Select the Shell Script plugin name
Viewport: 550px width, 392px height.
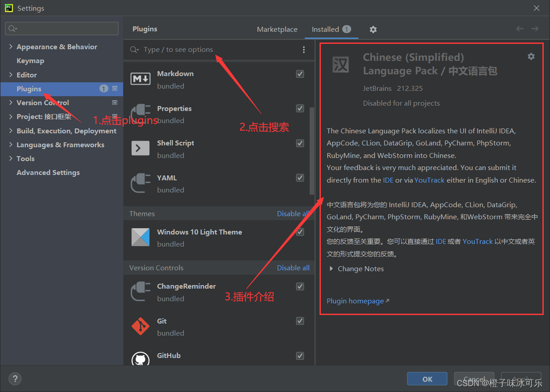(x=175, y=143)
